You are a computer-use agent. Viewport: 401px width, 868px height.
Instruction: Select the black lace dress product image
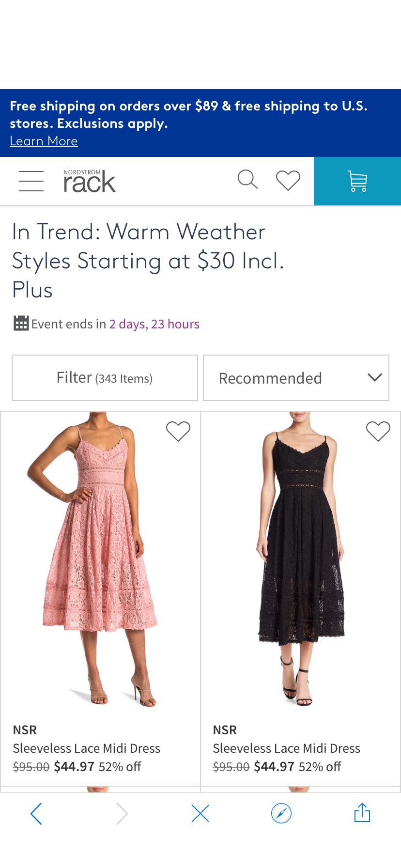300,557
